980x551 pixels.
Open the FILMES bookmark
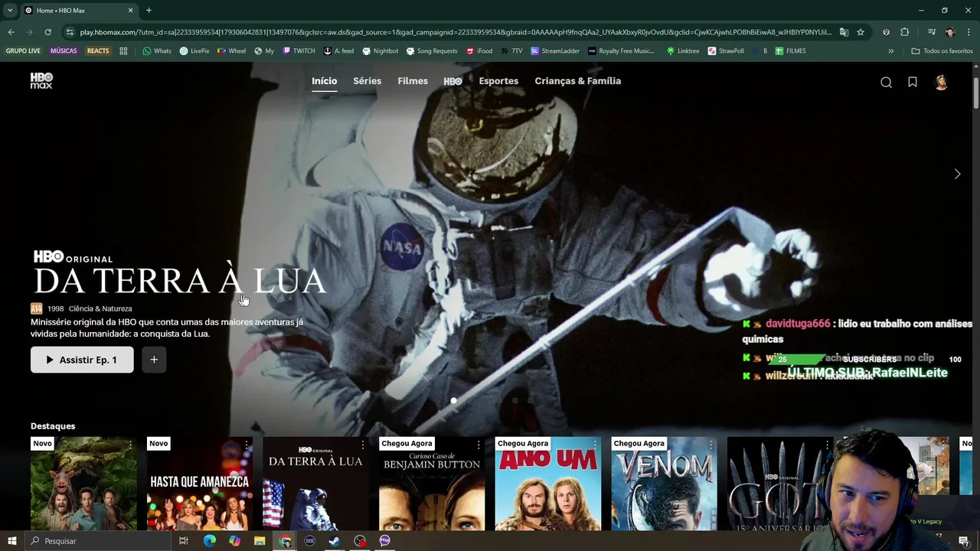coord(790,51)
